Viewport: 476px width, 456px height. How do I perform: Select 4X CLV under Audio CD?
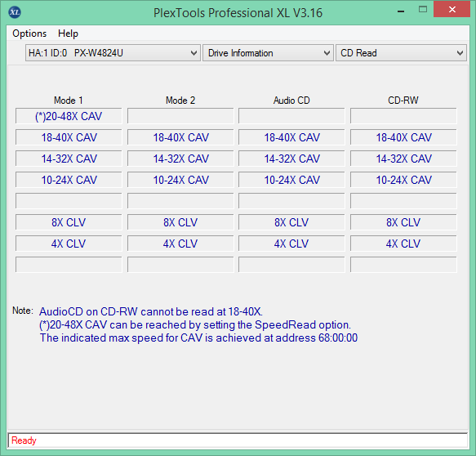point(291,244)
